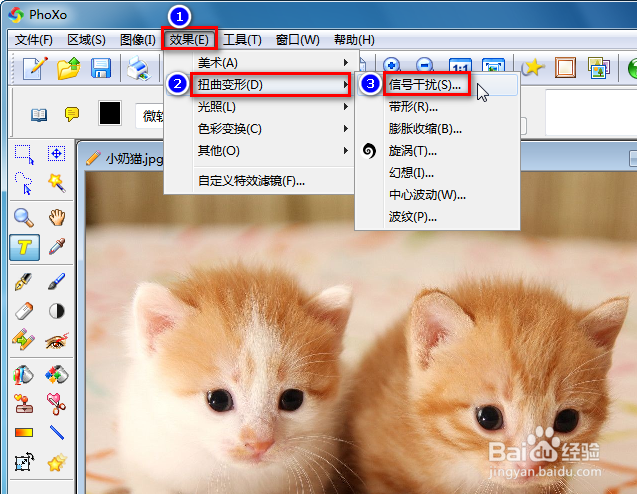Click the open file folder icon
Viewport: 637px width, 494px height.
pyautogui.click(x=69, y=68)
